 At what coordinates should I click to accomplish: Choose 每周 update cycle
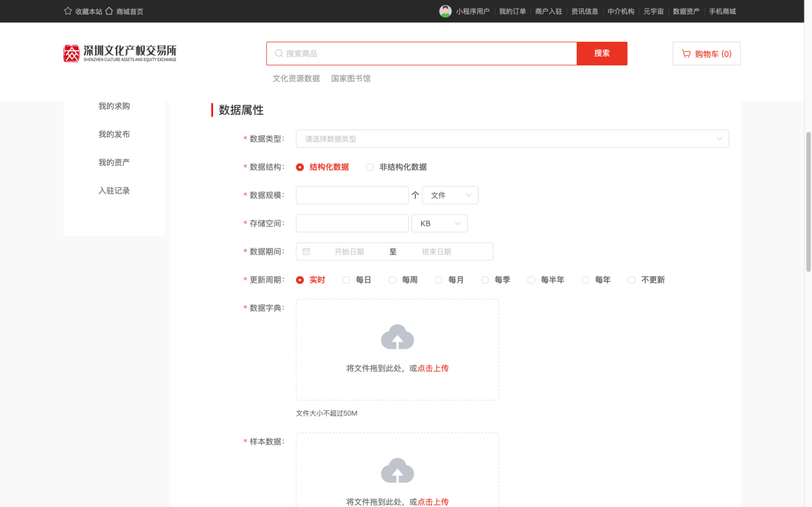tap(393, 280)
